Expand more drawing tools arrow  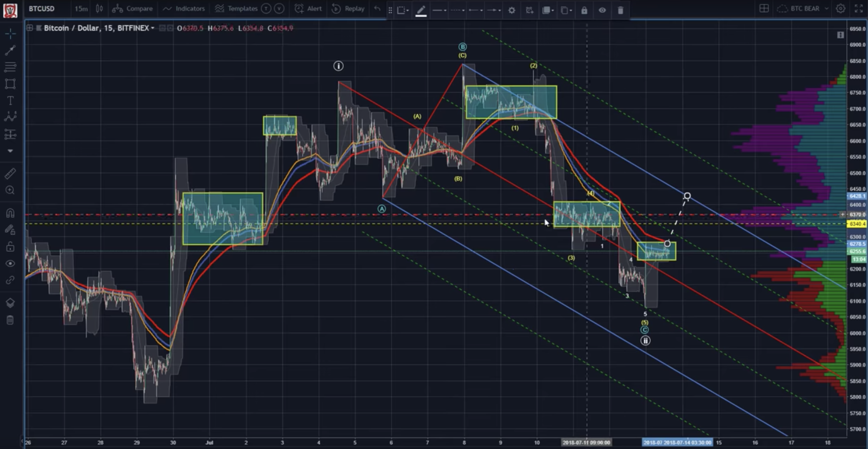10,151
